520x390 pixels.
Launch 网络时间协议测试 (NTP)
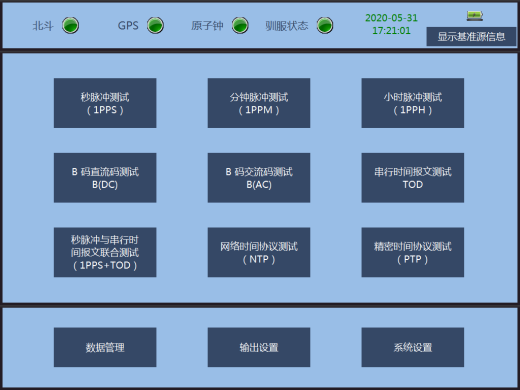tap(259, 252)
